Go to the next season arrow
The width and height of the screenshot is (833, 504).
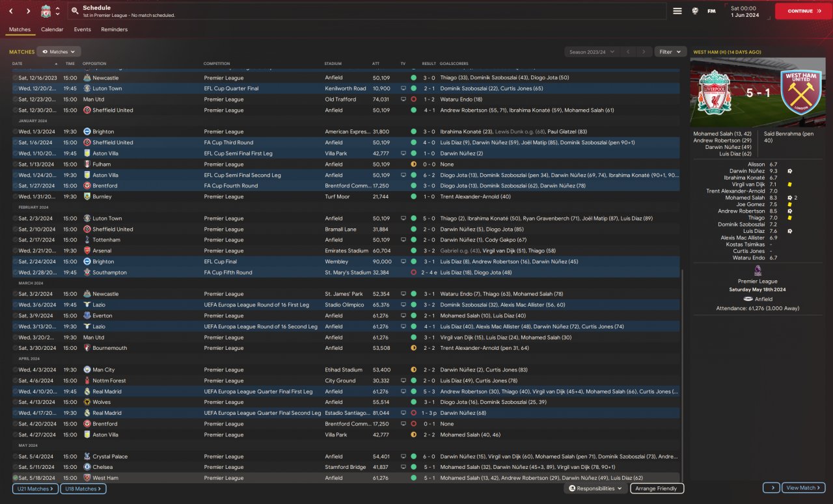(644, 51)
